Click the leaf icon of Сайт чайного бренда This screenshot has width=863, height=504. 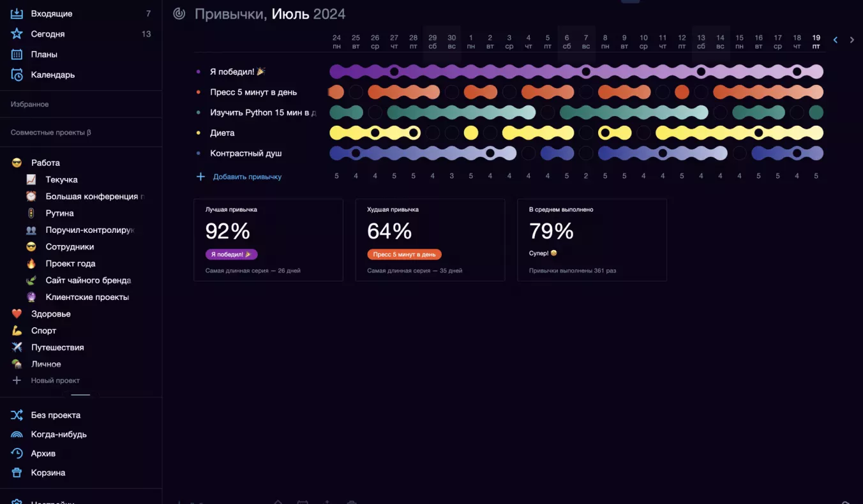[31, 280]
